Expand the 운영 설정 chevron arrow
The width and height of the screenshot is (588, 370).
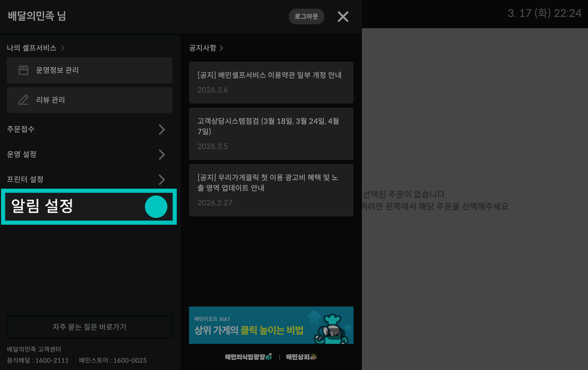(162, 154)
